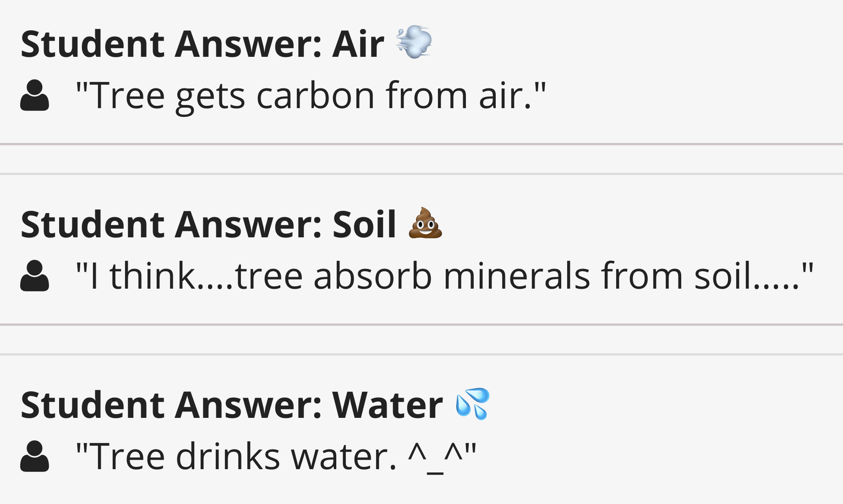Click the word "carbon" in the air answer

(x=316, y=96)
